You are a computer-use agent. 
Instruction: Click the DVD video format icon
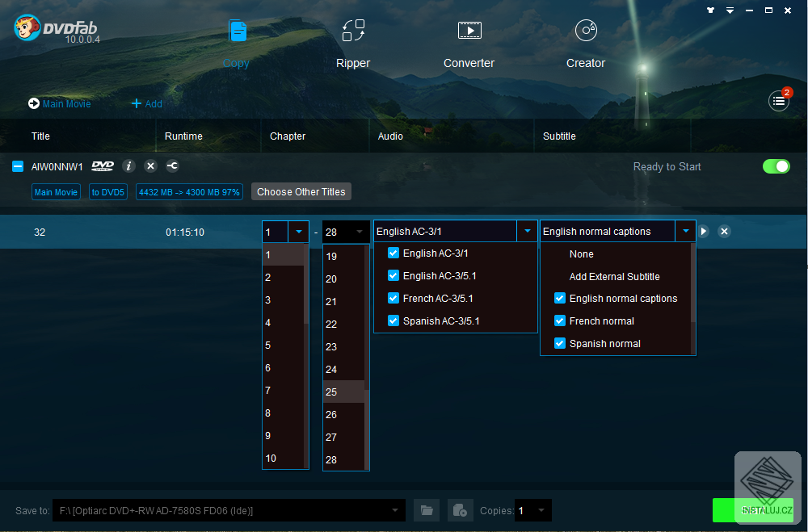pos(103,165)
